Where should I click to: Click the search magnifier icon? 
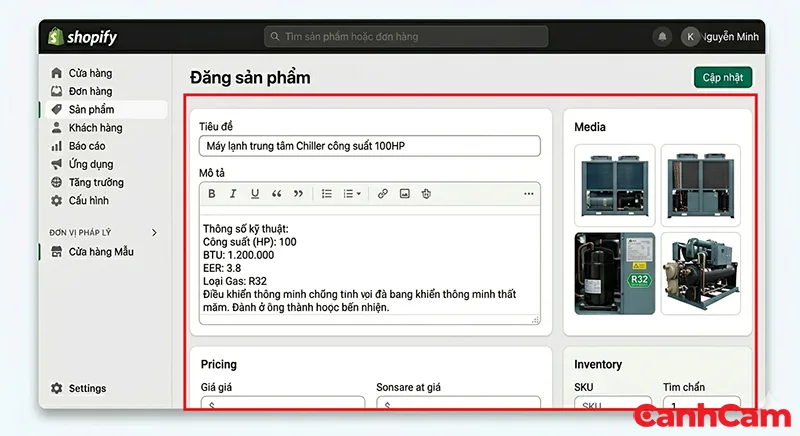click(275, 37)
